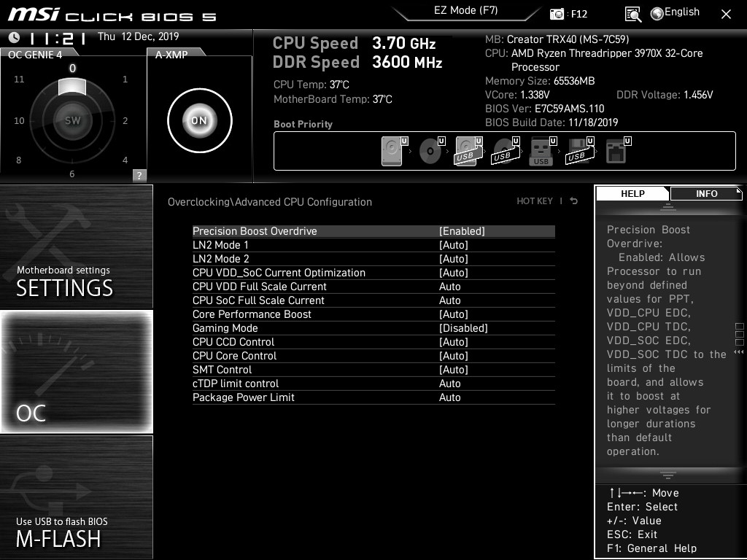The width and height of the screenshot is (747, 560).
Task: Click the Package Power Limit Auto field
Action: click(x=450, y=397)
